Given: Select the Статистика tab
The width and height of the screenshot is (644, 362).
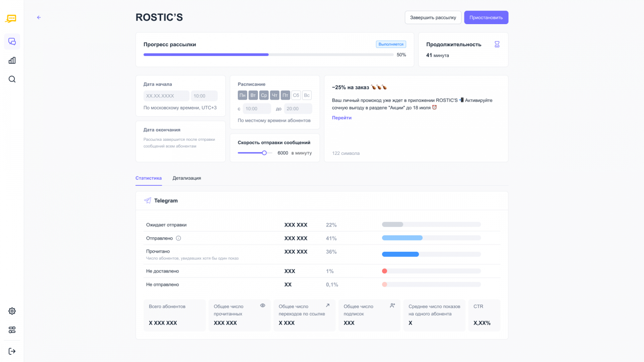Looking at the screenshot, I should click(149, 178).
